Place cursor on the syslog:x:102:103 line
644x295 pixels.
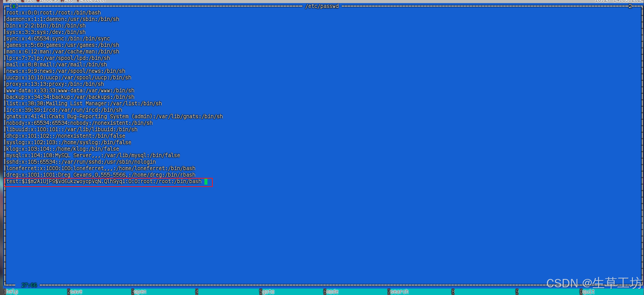pos(69,142)
